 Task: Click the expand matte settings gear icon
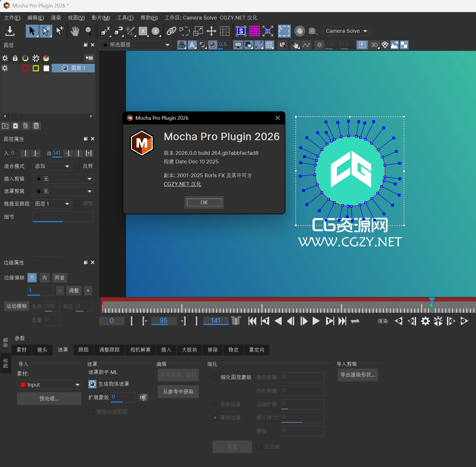(x=143, y=397)
